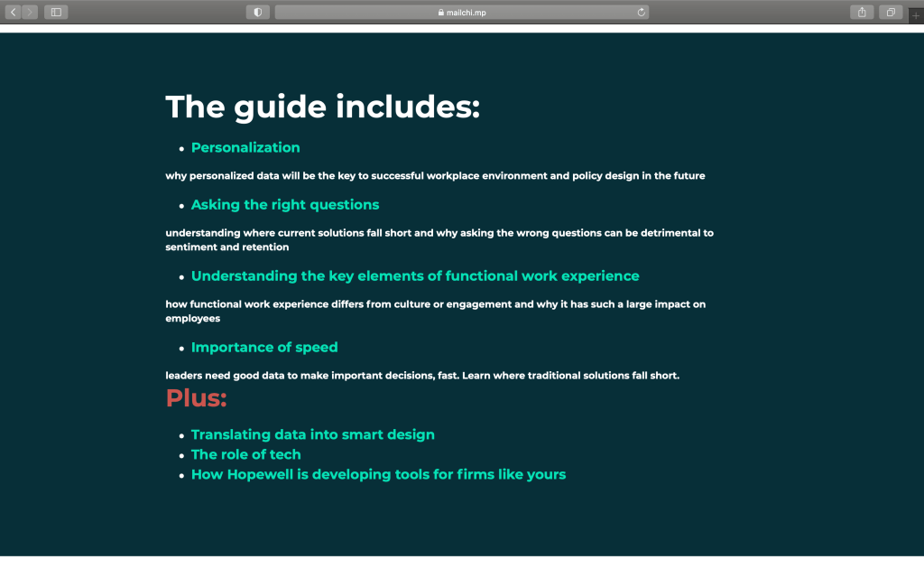Viewport: 924px width, 578px height.
Task: Open the Share menu icon
Action: tap(862, 12)
